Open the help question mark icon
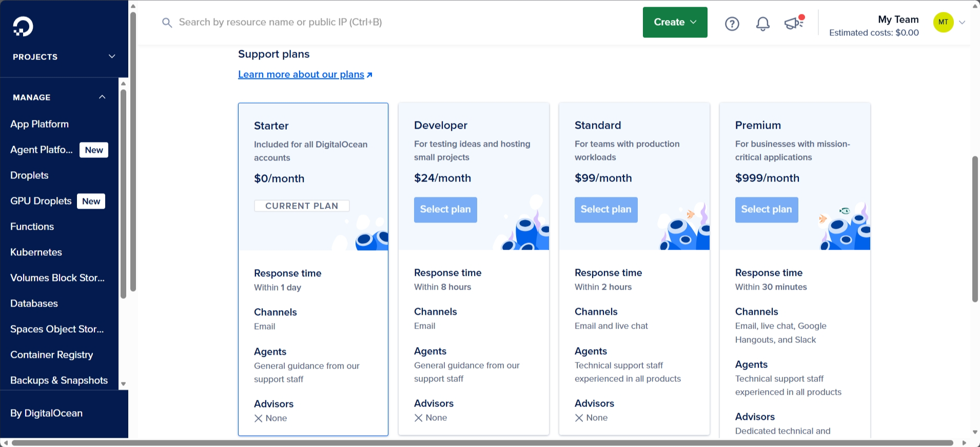 732,24
